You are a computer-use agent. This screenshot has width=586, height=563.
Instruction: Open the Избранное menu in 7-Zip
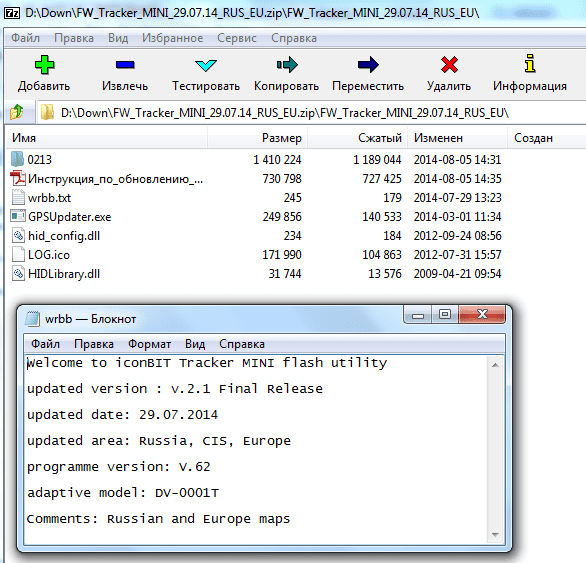172,38
